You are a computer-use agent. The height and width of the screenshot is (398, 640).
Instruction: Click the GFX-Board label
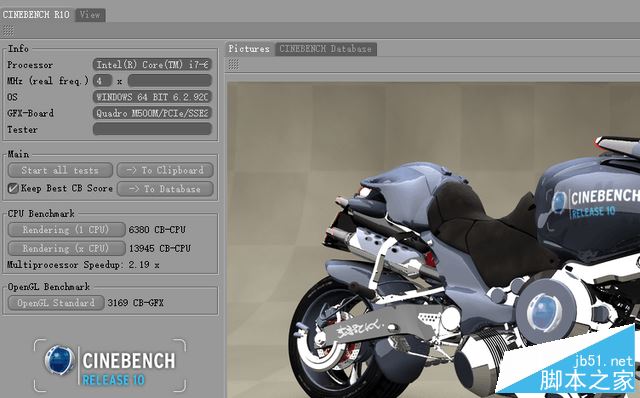31,113
